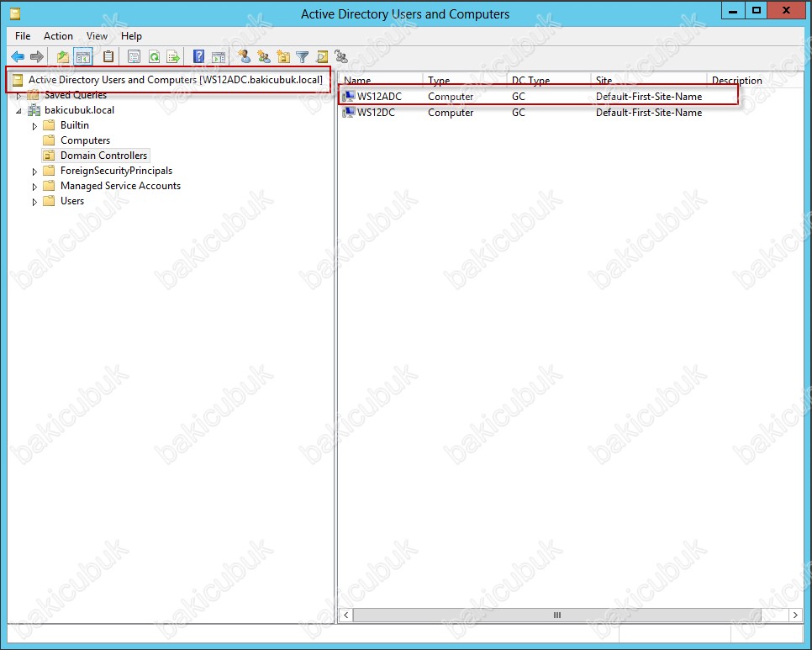Click the horizontal scrollbar left arrow
This screenshot has height=650, width=812.
(346, 615)
